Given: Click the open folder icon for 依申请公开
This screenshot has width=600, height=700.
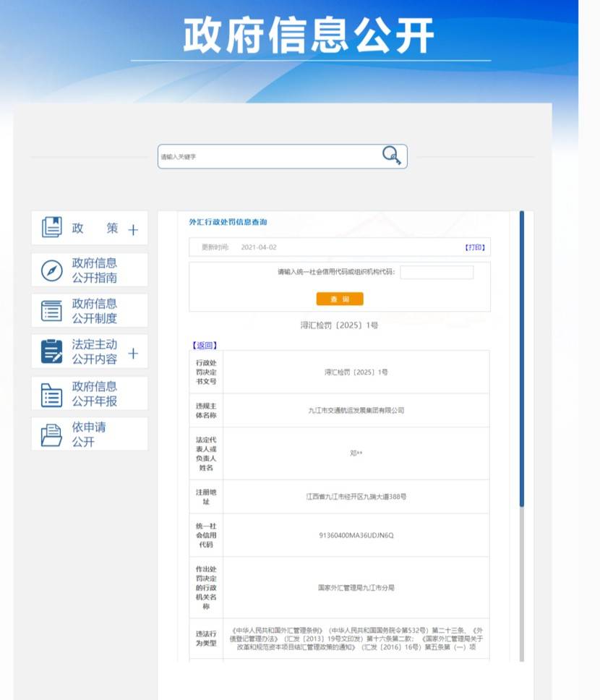Looking at the screenshot, I should coord(52,435).
